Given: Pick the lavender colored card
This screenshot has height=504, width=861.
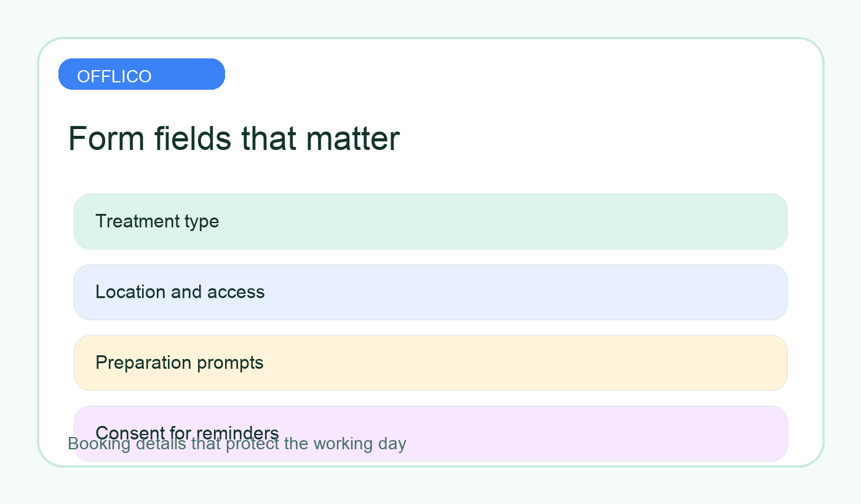Looking at the screenshot, I should [430, 433].
